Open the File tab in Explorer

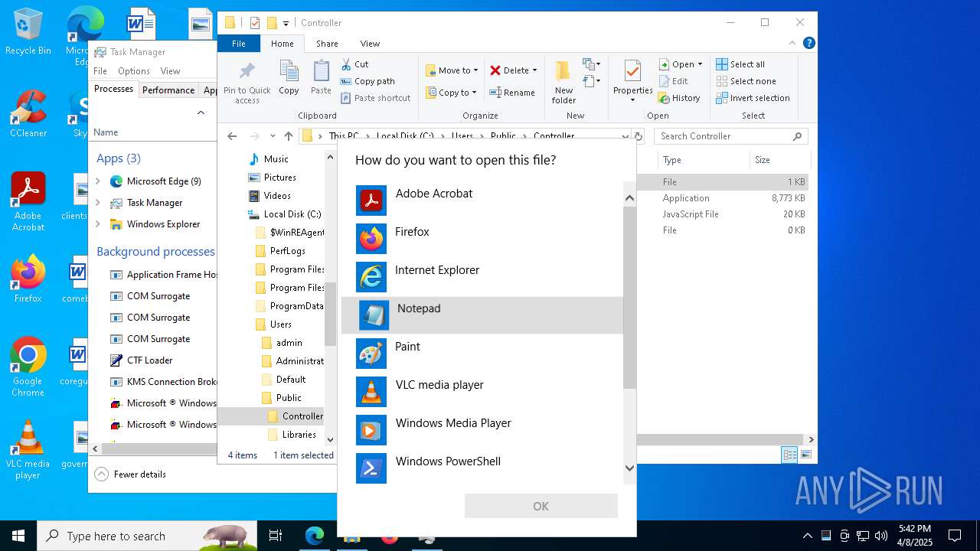point(239,44)
